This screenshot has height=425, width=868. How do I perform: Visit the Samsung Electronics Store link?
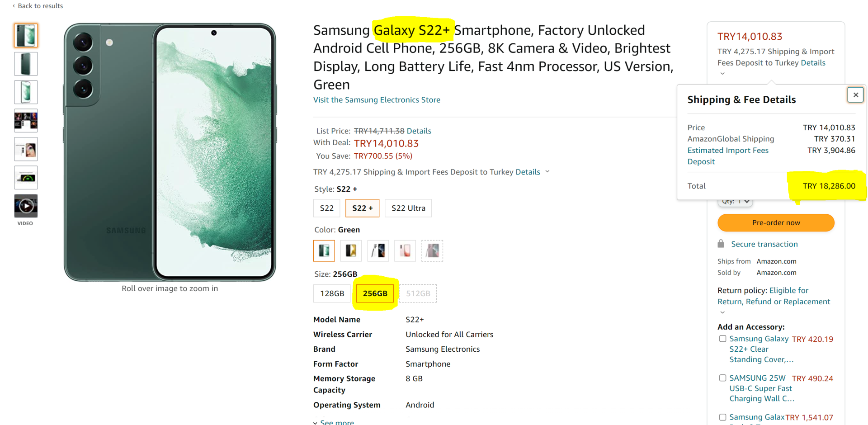pos(377,100)
